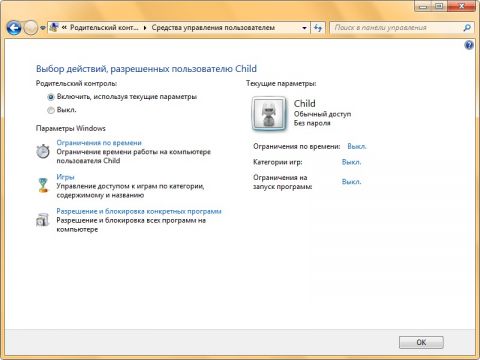Select 'Включить, используя текущие параметры' radio
Image resolution: width=480 pixels, height=360 pixels.
pyautogui.click(x=51, y=97)
